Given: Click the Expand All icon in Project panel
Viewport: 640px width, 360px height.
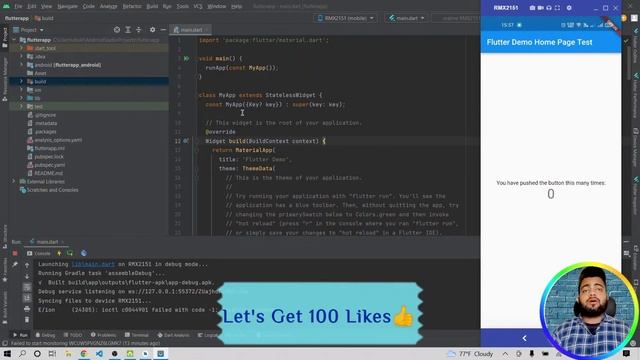Looking at the screenshot, I should (x=128, y=30).
